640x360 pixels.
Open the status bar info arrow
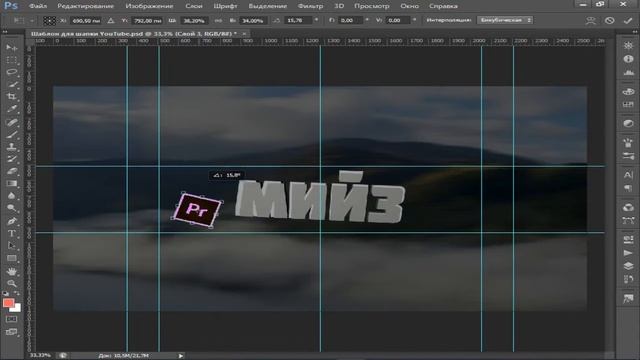(x=181, y=356)
